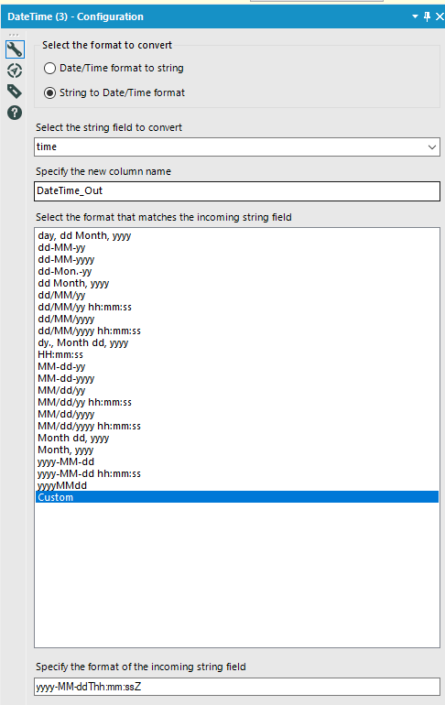This screenshot has height=705, width=445.
Task: Close the DateTime Configuration panel
Action: [x=440, y=17]
